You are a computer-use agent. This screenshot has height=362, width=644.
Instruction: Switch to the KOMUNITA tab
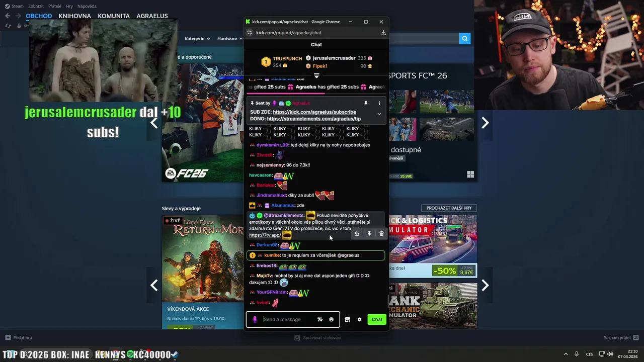(114, 16)
